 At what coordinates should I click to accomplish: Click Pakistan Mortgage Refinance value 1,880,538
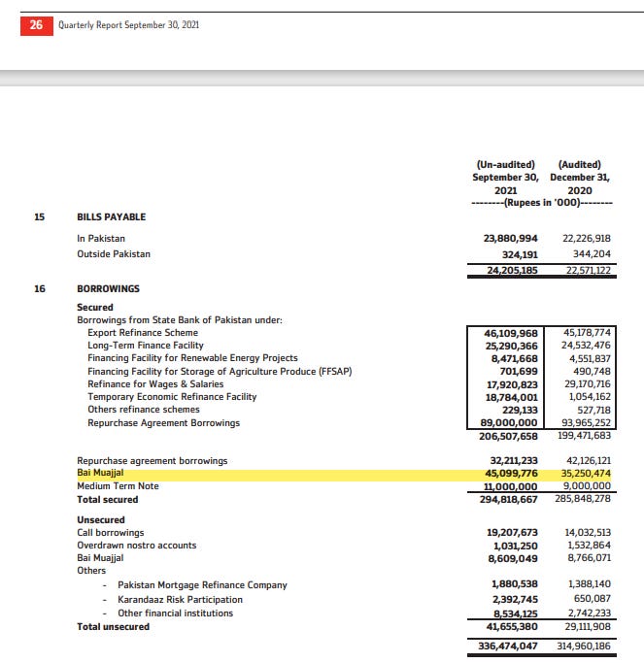515,584
